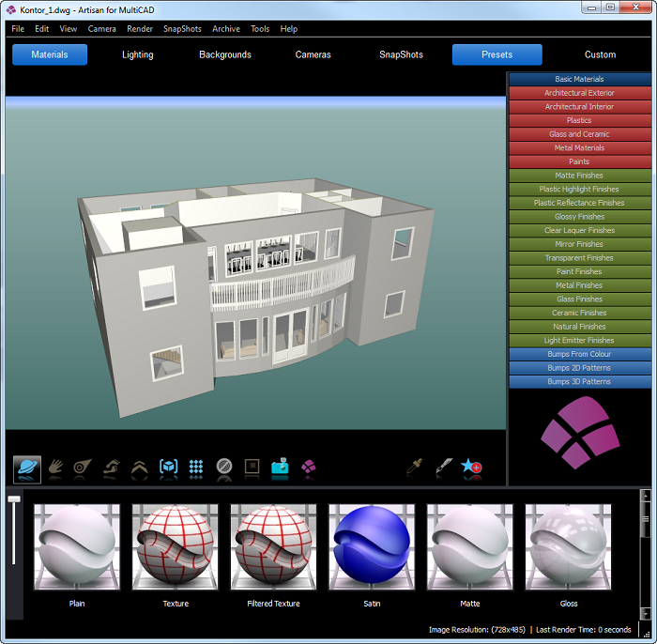Switch to the Materials tab

[50, 54]
